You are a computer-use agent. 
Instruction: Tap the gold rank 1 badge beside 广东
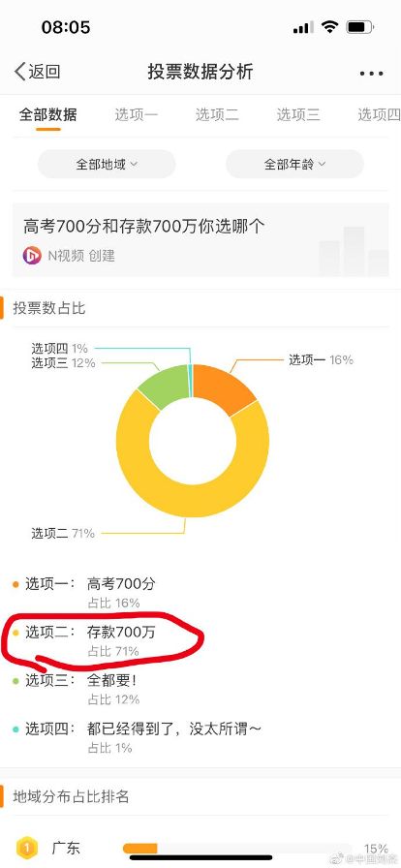26,848
